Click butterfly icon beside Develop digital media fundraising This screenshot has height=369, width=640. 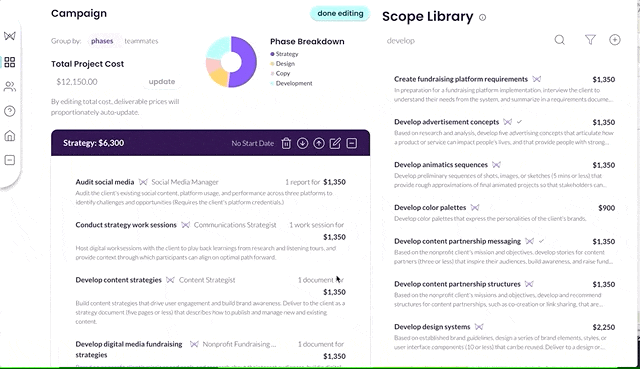click(194, 344)
